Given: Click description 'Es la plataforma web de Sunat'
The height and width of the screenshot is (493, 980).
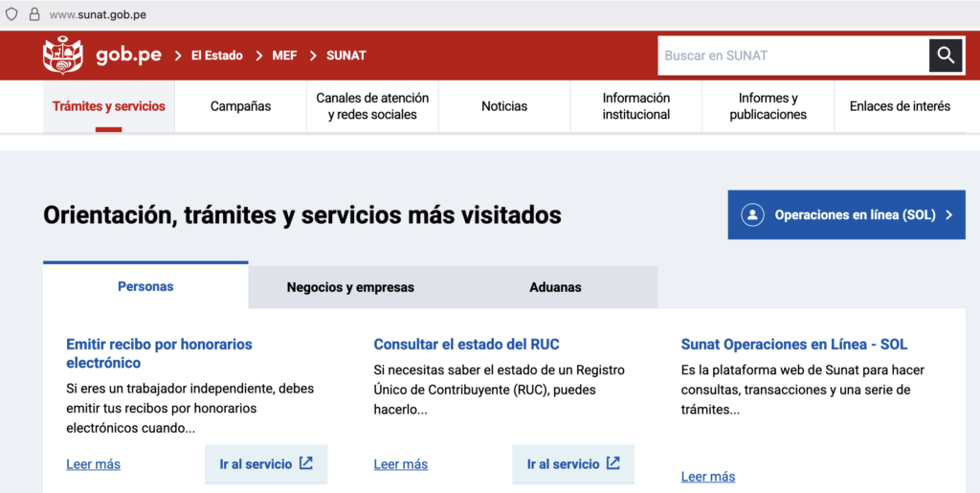Looking at the screenshot, I should pos(803,390).
